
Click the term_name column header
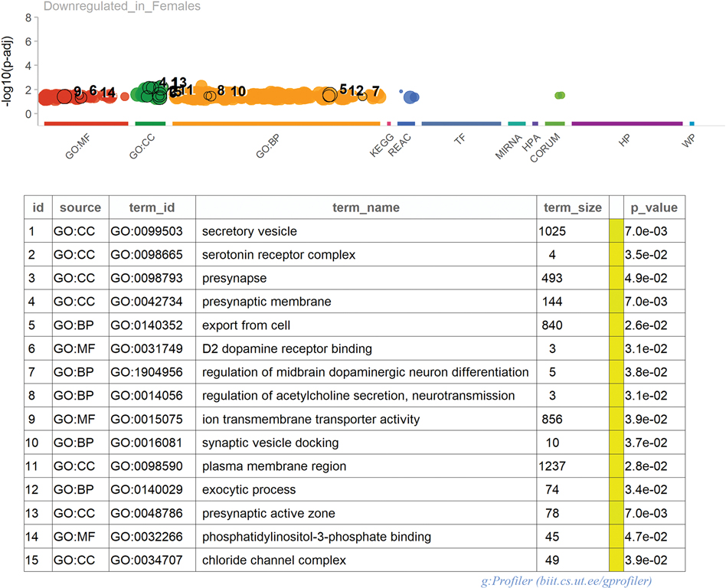point(366,207)
